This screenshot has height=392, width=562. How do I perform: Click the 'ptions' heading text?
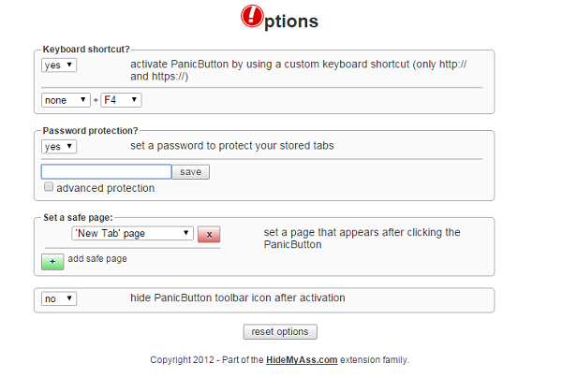click(x=292, y=21)
